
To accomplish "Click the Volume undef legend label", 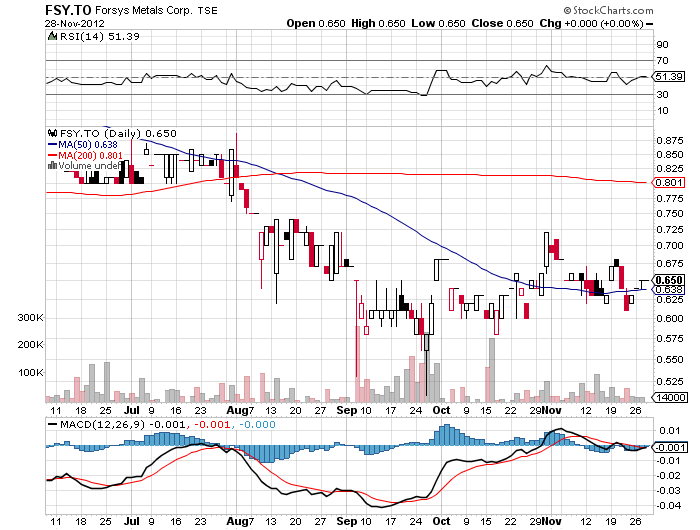I will [x=90, y=166].
